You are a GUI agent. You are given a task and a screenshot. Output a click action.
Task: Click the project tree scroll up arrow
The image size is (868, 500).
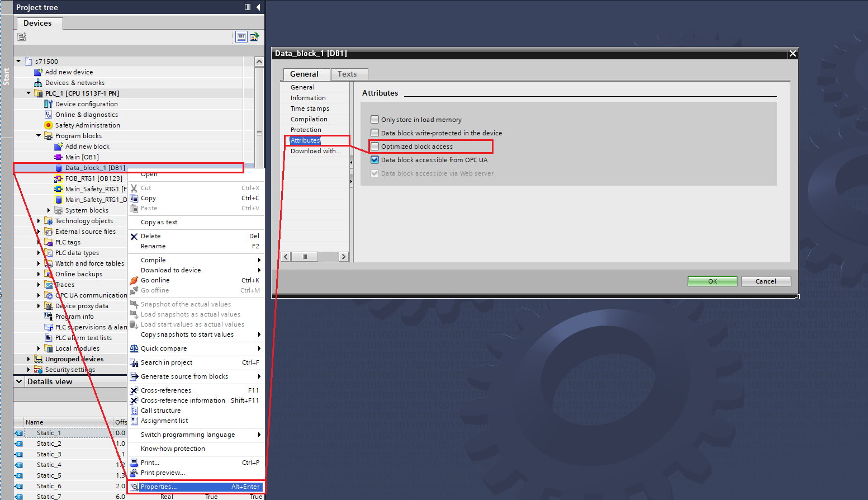click(x=259, y=62)
